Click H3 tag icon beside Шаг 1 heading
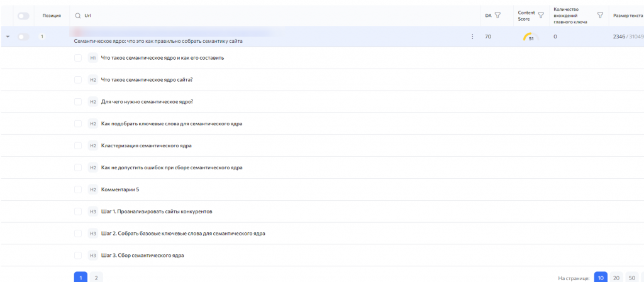This screenshot has width=644, height=282. [93, 211]
